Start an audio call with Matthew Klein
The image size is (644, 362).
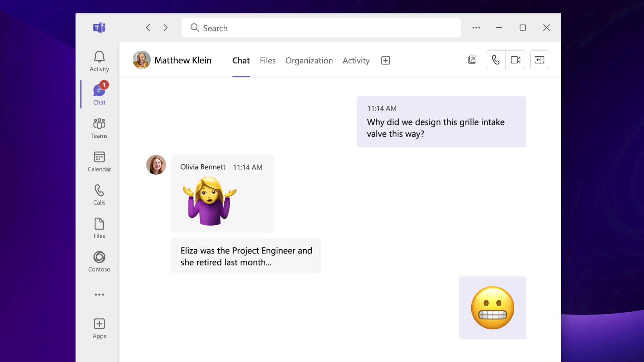(496, 60)
